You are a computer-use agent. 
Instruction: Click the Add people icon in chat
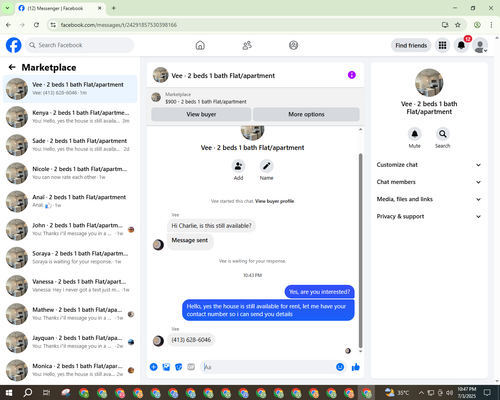click(238, 166)
